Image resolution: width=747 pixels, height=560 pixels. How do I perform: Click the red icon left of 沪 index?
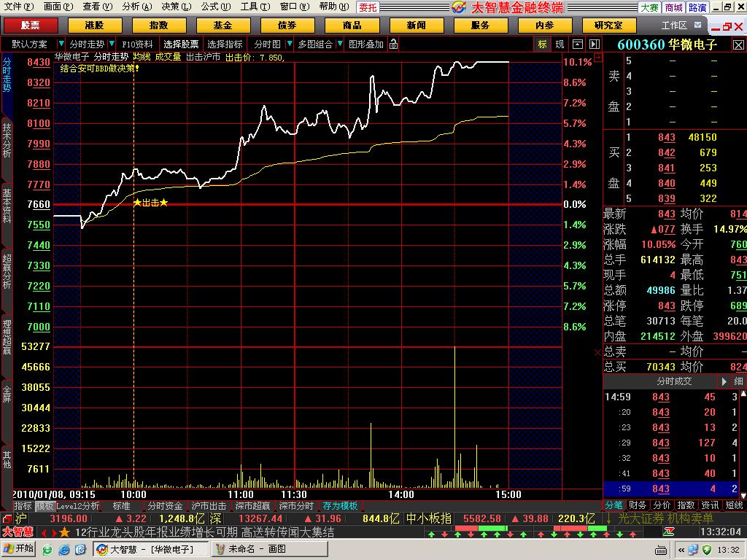tap(6, 519)
